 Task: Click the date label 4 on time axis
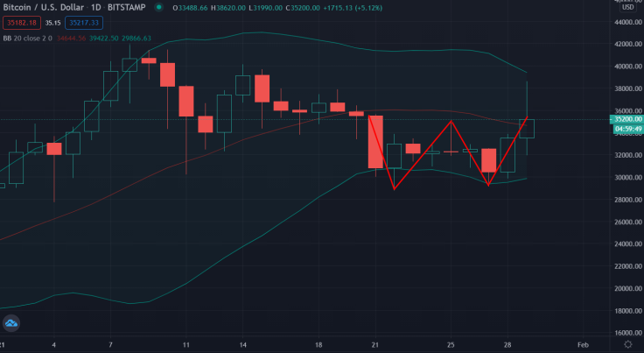tap(53, 345)
